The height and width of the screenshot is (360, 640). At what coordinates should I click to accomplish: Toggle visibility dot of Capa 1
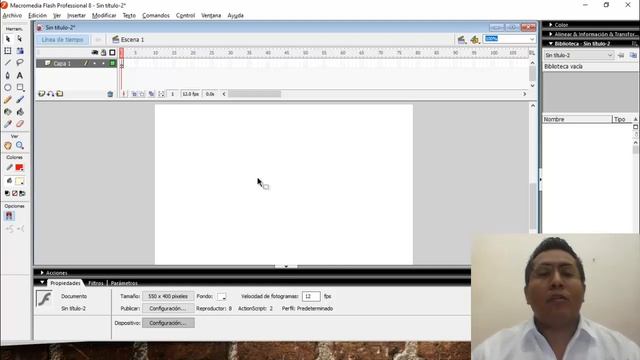(x=95, y=63)
